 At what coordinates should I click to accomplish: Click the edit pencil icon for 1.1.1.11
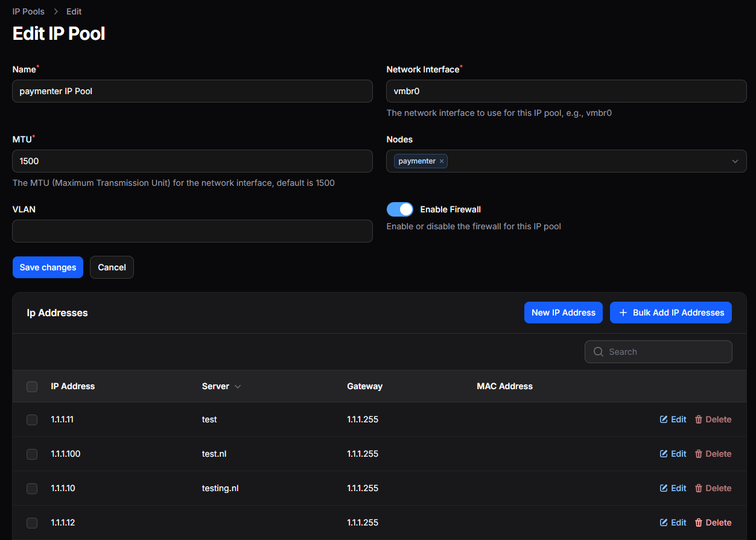[x=664, y=419]
